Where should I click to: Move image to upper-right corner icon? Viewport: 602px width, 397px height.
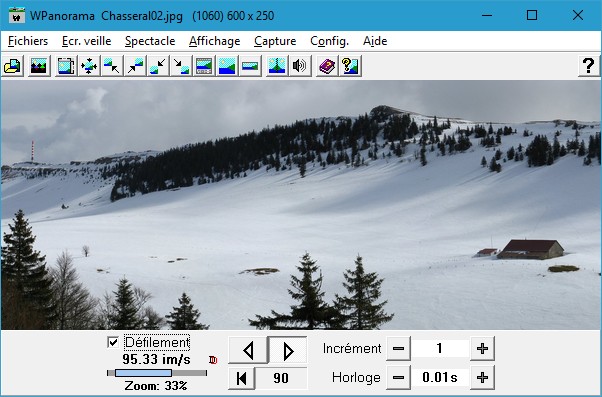pyautogui.click(x=135, y=66)
